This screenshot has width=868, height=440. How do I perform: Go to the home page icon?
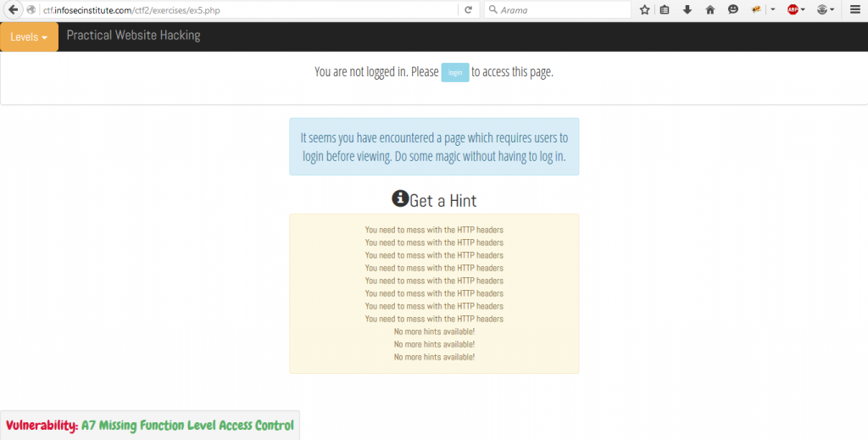point(710,10)
